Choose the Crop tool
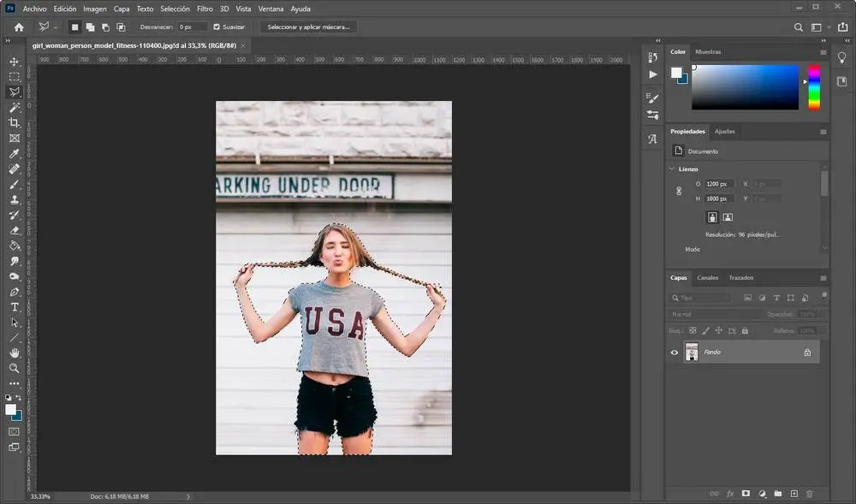This screenshot has width=856, height=504. (x=14, y=123)
